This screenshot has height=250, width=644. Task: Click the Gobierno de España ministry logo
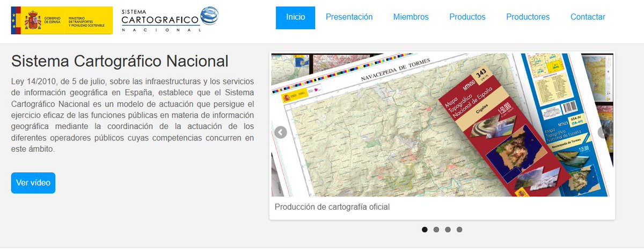tap(62, 20)
